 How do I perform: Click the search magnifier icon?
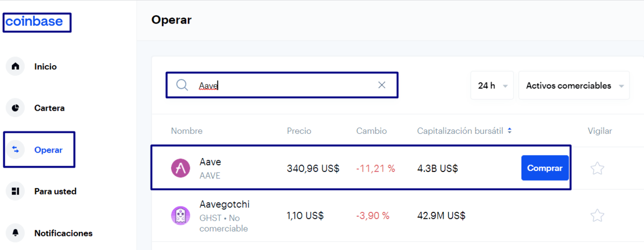[x=182, y=85]
